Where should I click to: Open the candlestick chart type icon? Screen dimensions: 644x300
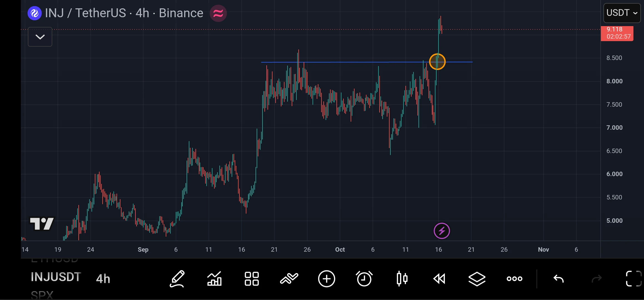click(x=402, y=279)
